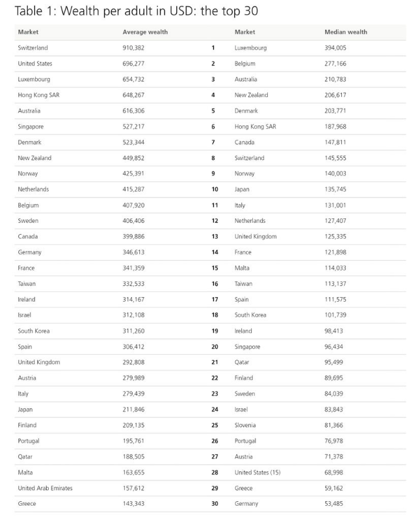420x520 pixels.
Task: Select United States (15) median entry
Action: tap(257, 473)
